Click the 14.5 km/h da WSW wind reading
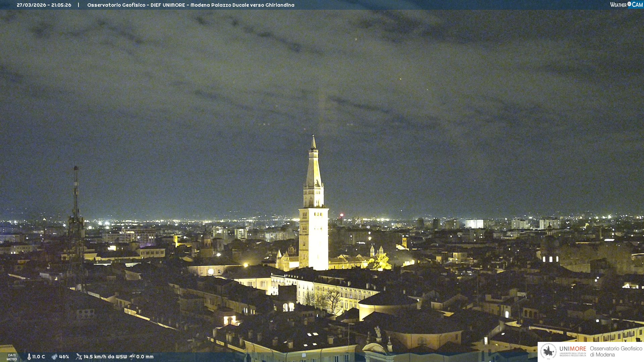This screenshot has width=644, height=362. coord(105,357)
